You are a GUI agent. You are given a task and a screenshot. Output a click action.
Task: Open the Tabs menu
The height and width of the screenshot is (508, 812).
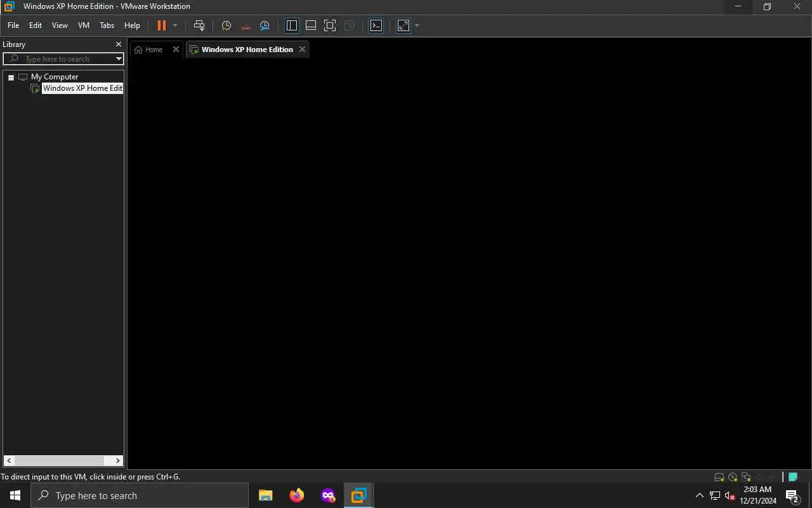tap(107, 25)
